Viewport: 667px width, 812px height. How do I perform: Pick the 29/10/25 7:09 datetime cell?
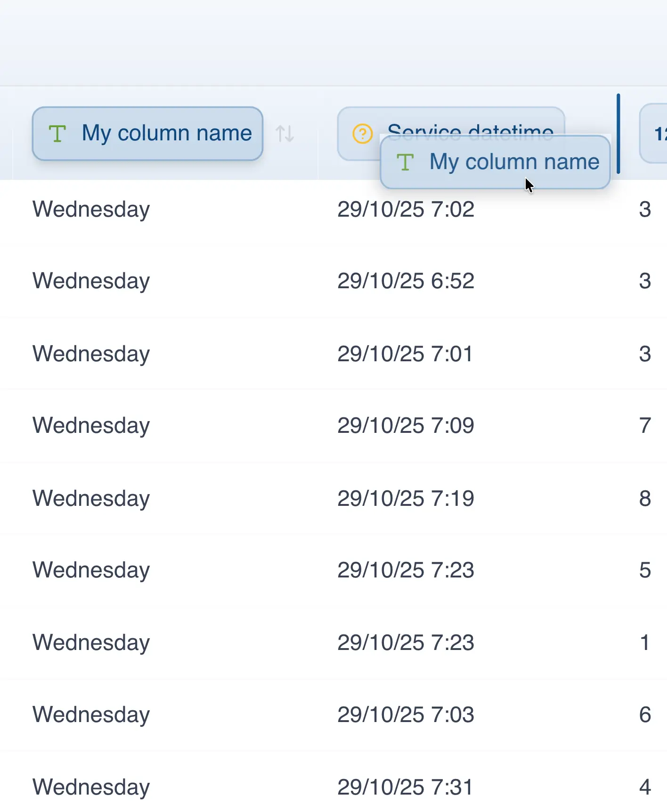pos(406,426)
